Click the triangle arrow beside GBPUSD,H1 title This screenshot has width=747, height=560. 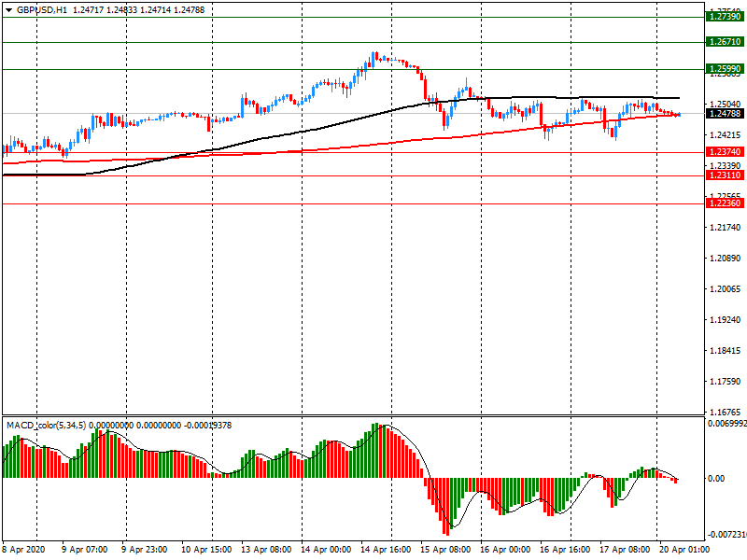(x=8, y=9)
